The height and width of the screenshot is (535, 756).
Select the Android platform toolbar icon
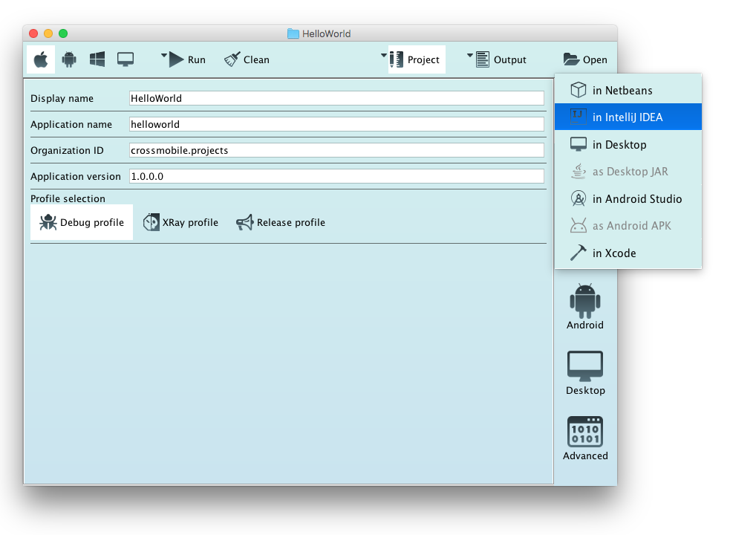coord(69,59)
